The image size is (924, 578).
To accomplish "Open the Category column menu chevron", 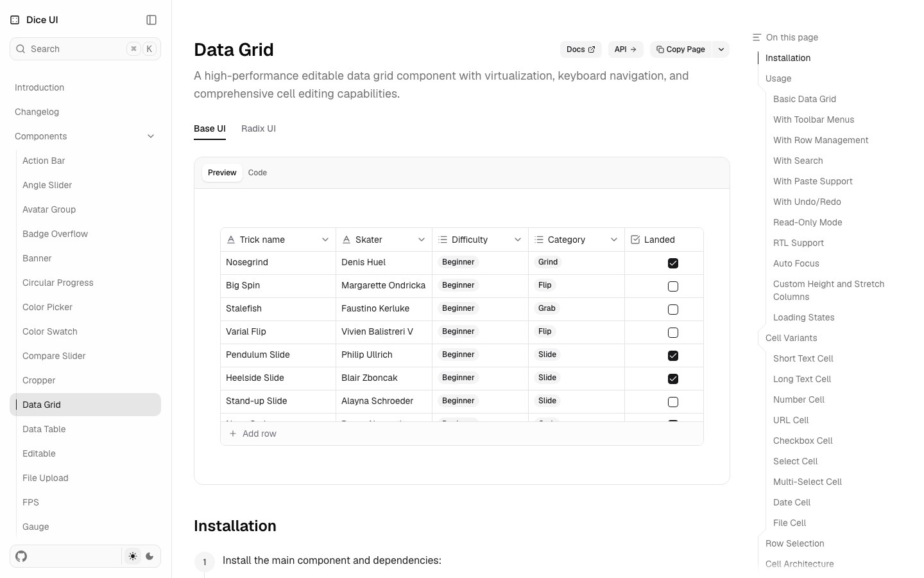I will click(x=614, y=240).
